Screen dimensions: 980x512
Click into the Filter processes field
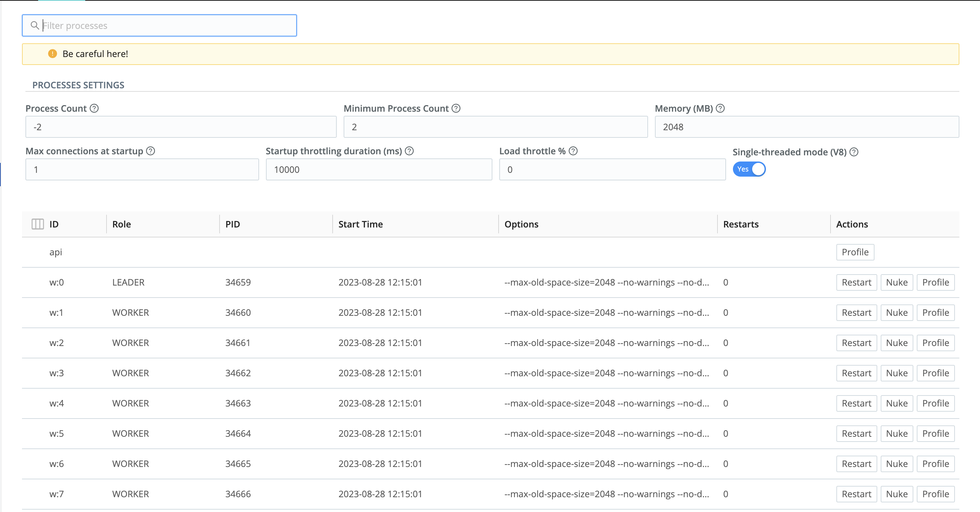point(160,25)
